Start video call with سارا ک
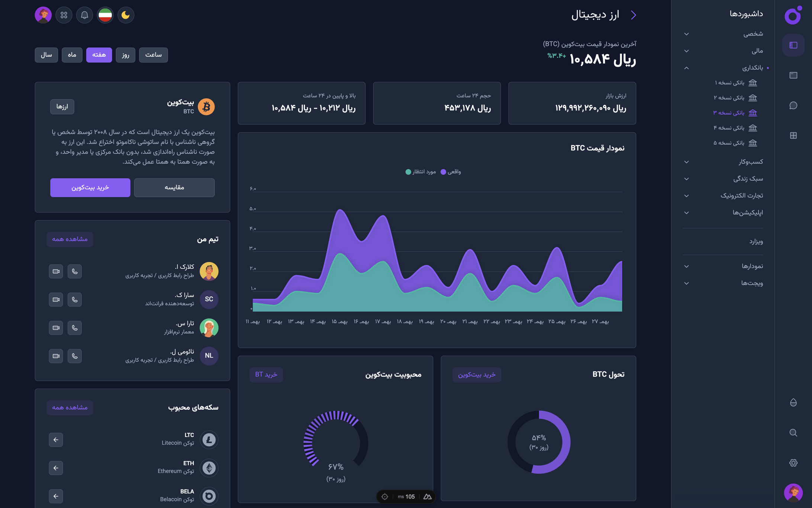The image size is (812, 508). click(x=56, y=300)
